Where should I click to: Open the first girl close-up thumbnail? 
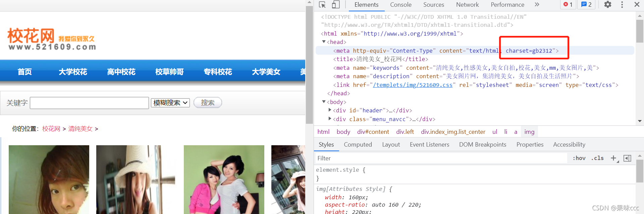pyautogui.click(x=49, y=179)
